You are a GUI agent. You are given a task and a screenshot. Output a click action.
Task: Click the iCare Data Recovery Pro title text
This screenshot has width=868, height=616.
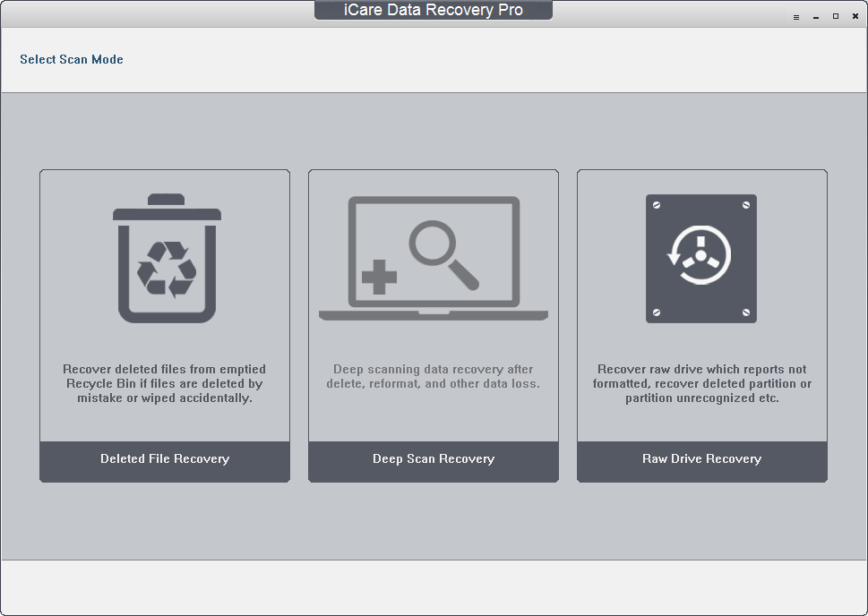(x=433, y=10)
